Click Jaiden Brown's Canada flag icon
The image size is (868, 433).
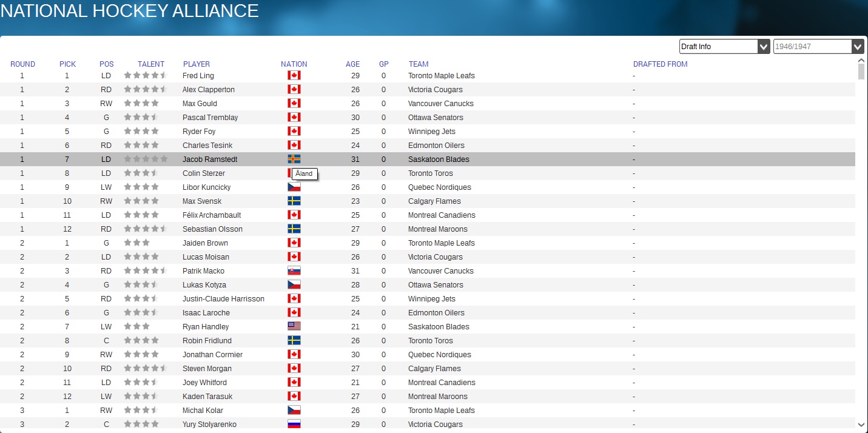tap(294, 243)
